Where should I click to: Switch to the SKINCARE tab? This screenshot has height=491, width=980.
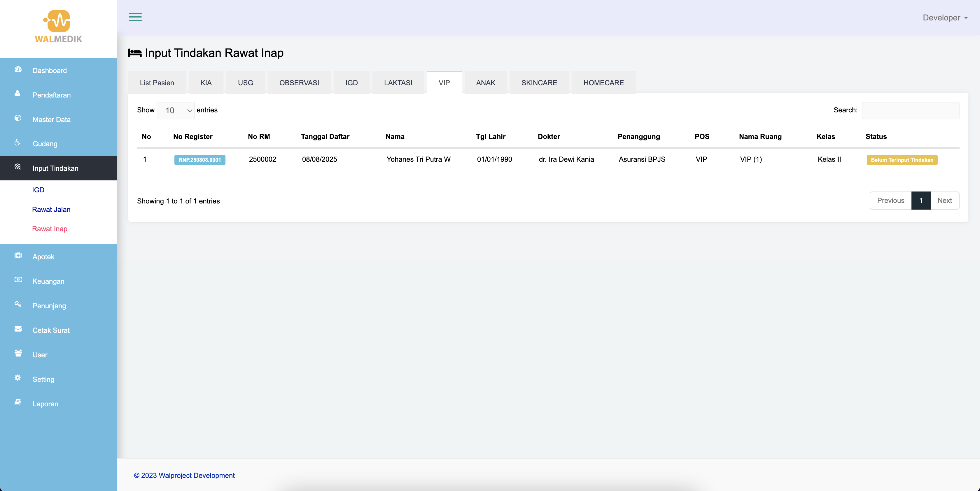pos(539,83)
